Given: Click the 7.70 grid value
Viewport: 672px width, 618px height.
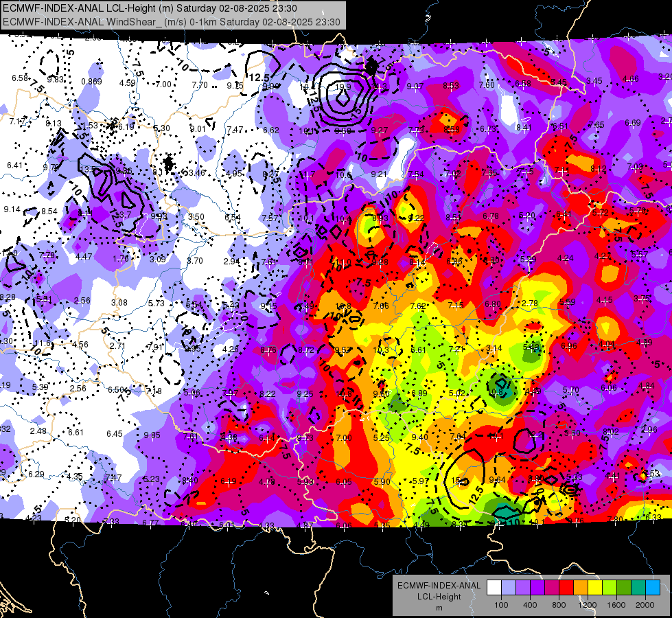Looking at the screenshot, I should click(x=200, y=85).
